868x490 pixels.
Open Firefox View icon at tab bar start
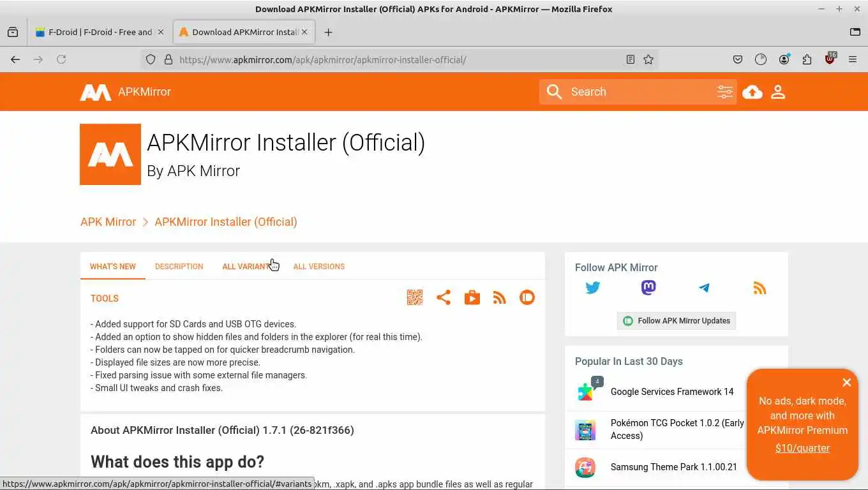pos(13,32)
